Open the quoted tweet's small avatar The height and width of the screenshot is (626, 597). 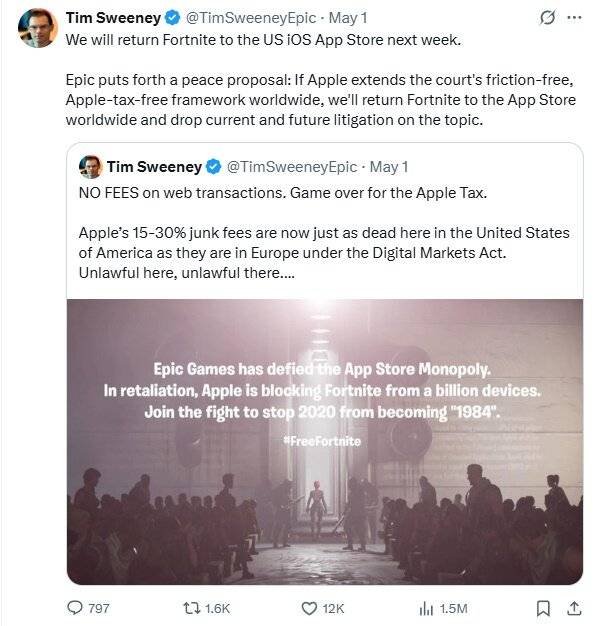[x=91, y=167]
